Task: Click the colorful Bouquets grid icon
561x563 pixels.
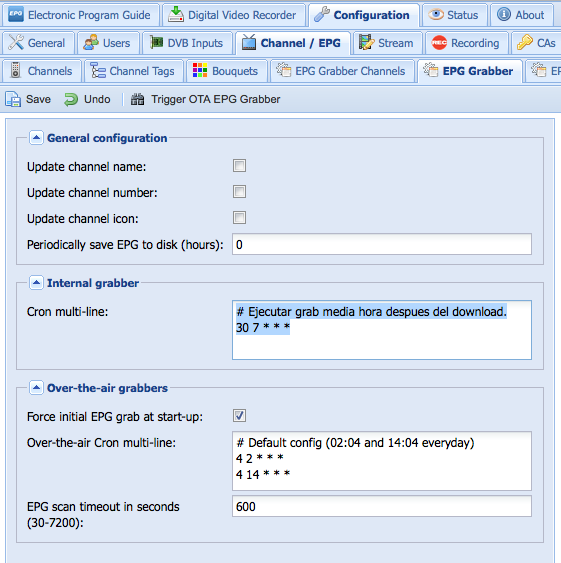Action: pyautogui.click(x=200, y=70)
